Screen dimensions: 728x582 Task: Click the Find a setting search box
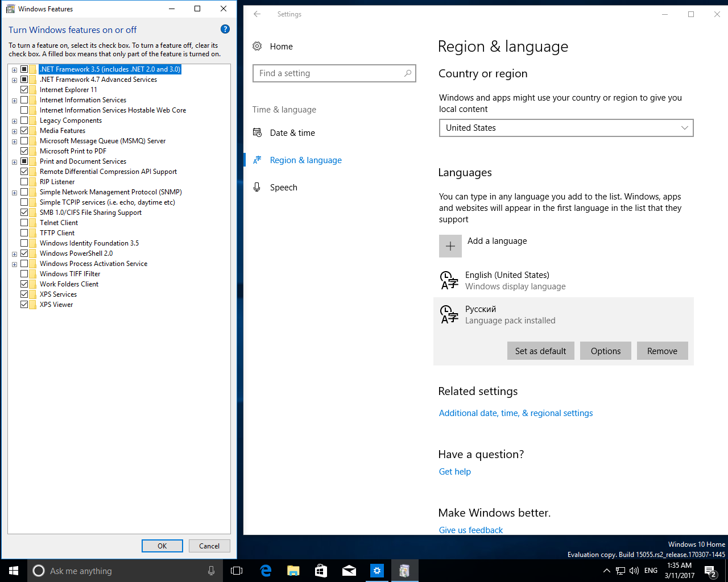tap(334, 73)
